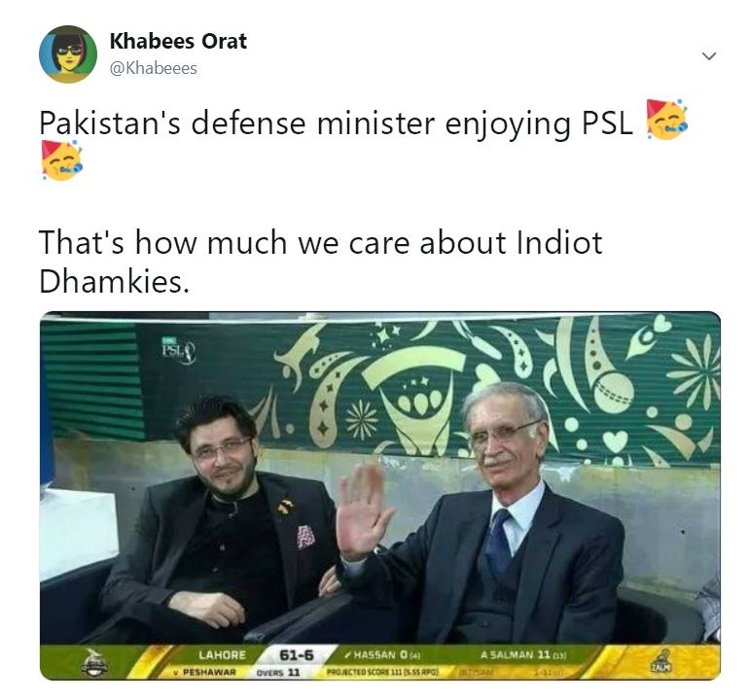
Task: Click the OVERS 11 indicator
Action: [x=278, y=673]
